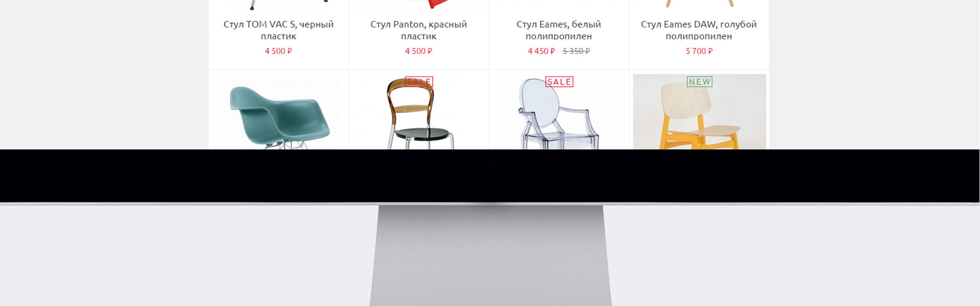
Task: Click the SALE badge on amber chair
Action: coord(419,82)
